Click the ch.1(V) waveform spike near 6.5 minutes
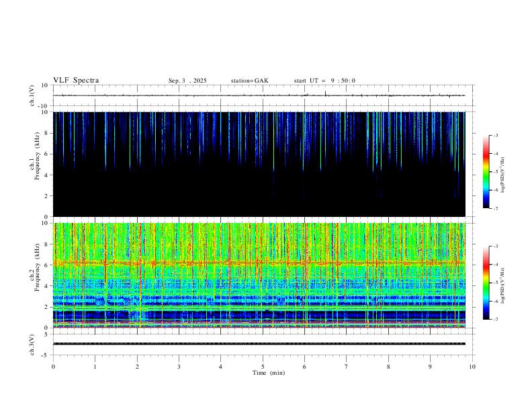Screen dimensions: 532x411 coord(325,93)
